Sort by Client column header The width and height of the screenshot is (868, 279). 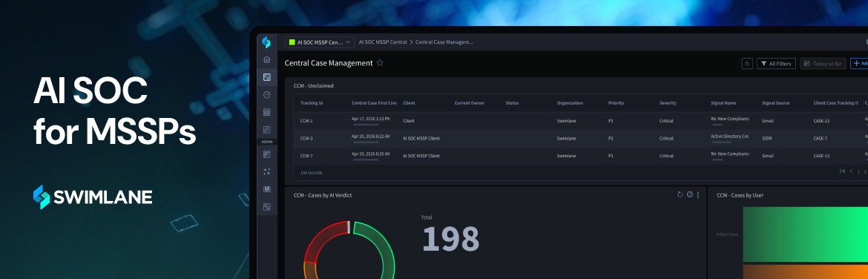[409, 103]
